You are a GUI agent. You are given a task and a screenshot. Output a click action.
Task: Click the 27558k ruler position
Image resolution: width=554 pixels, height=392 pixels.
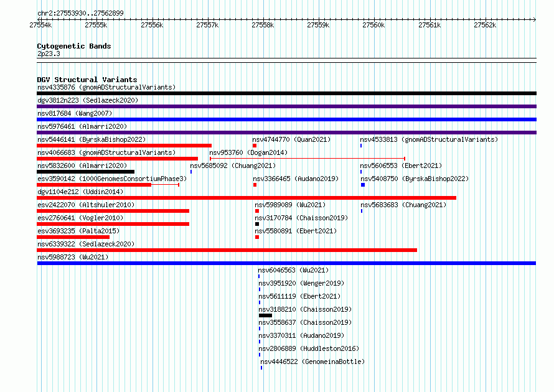click(x=263, y=25)
